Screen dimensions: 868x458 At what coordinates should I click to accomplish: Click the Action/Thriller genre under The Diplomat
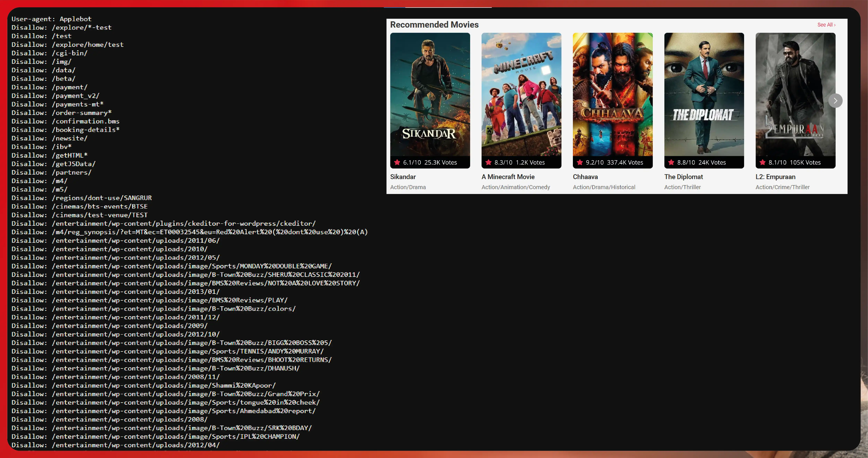point(682,187)
